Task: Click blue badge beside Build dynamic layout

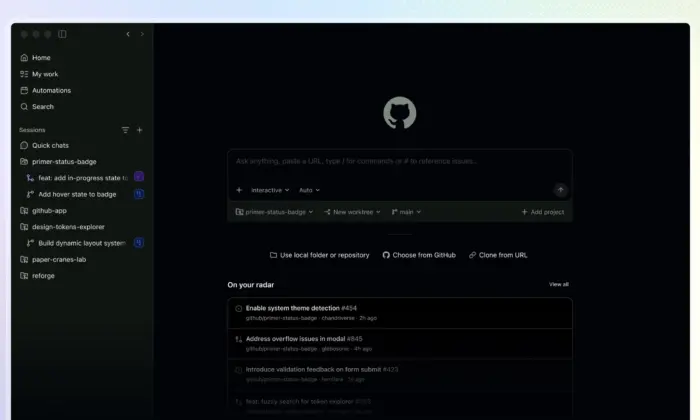Action: pos(139,243)
